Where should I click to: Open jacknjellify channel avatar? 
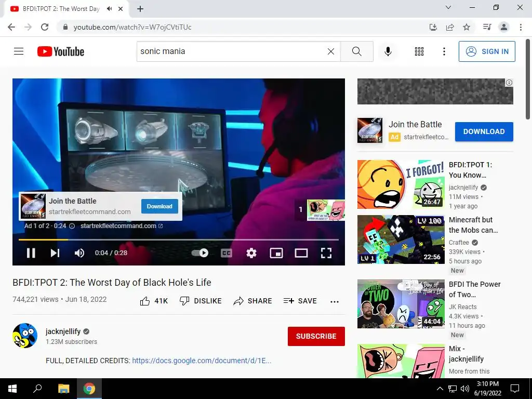(x=25, y=336)
